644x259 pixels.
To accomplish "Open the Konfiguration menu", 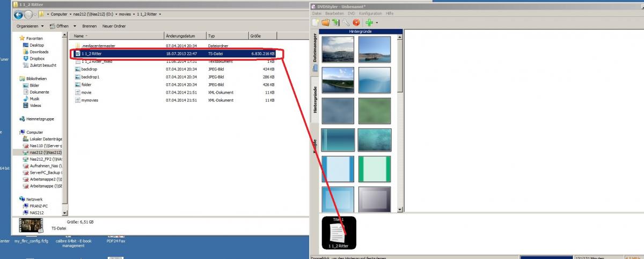I will (370, 13).
